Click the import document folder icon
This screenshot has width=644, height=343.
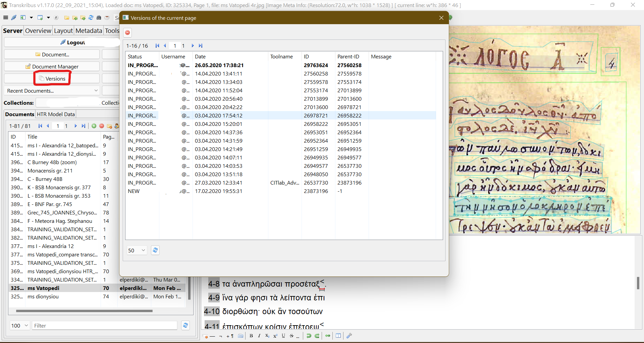75,17
